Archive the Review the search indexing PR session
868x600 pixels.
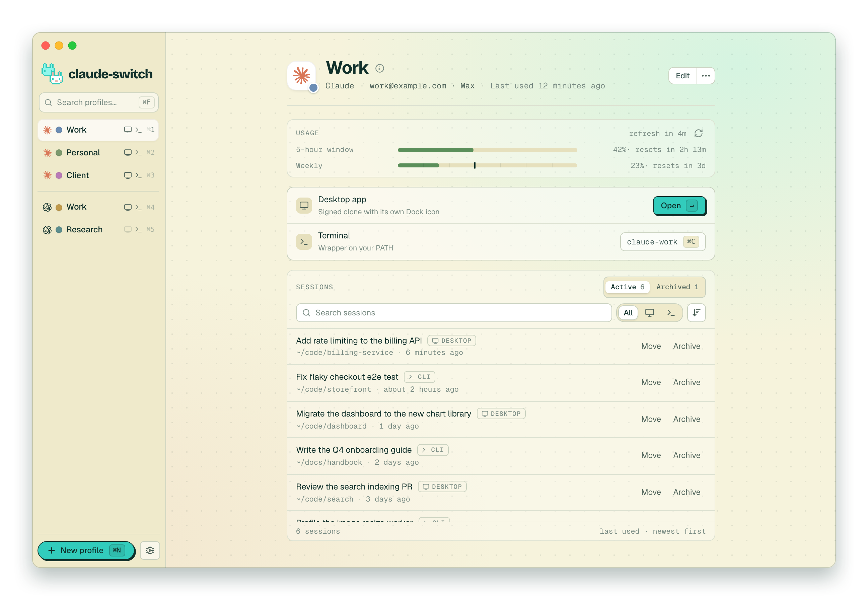coord(686,492)
